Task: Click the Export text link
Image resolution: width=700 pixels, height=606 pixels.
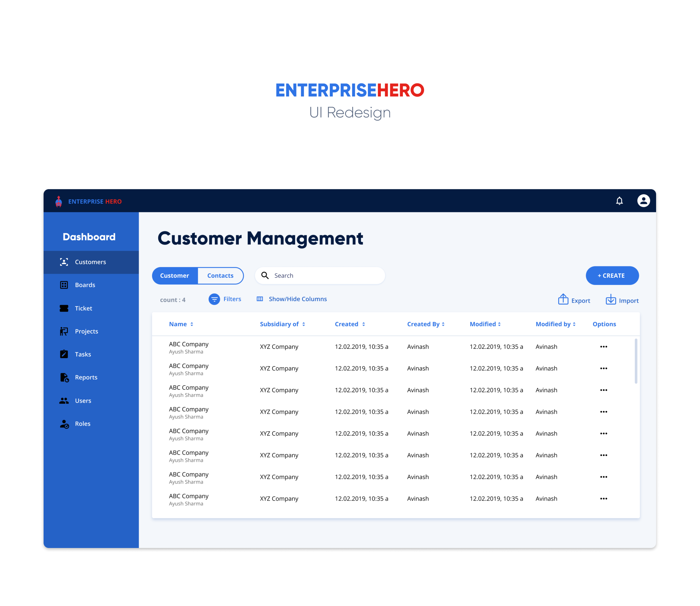Action: point(581,301)
